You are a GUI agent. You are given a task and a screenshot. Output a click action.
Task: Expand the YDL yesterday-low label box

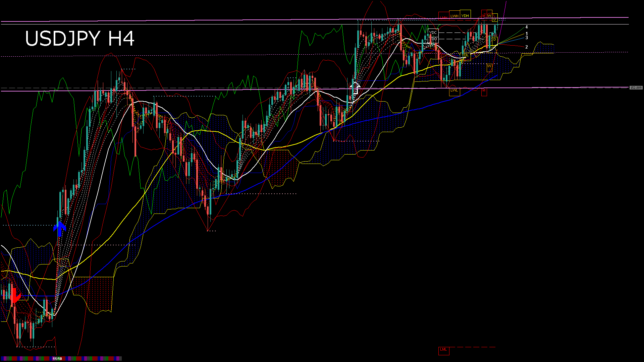pyautogui.click(x=465, y=55)
